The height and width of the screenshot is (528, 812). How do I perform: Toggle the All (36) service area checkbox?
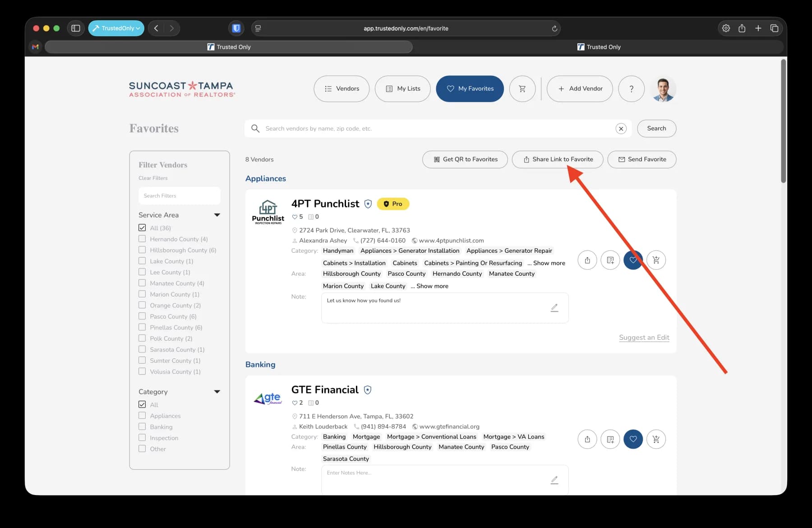[x=142, y=228]
